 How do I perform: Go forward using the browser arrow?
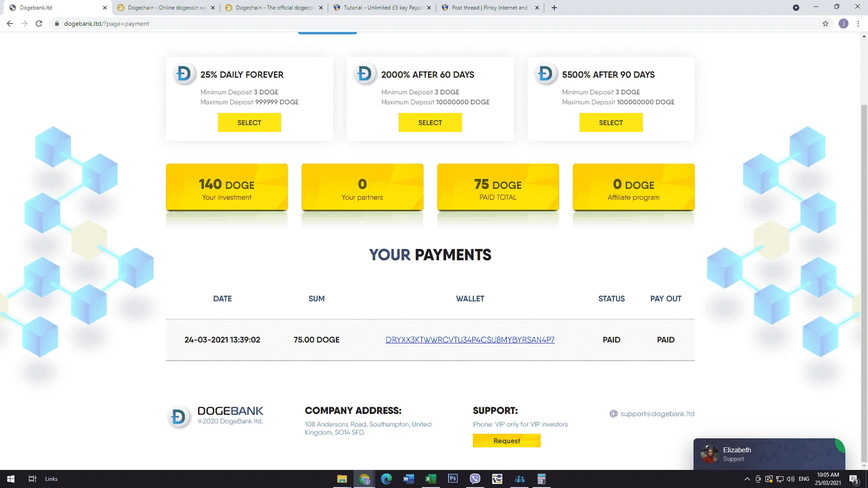point(24,23)
